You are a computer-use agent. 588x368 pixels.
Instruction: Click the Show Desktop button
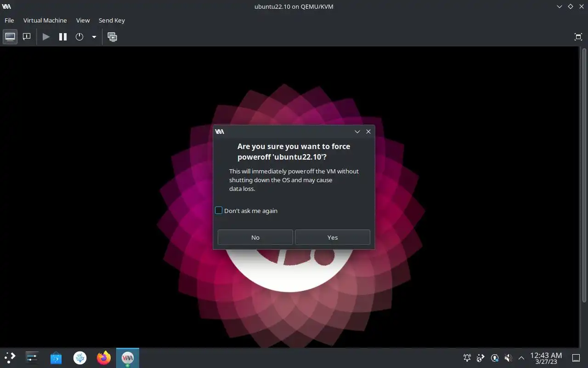click(576, 358)
